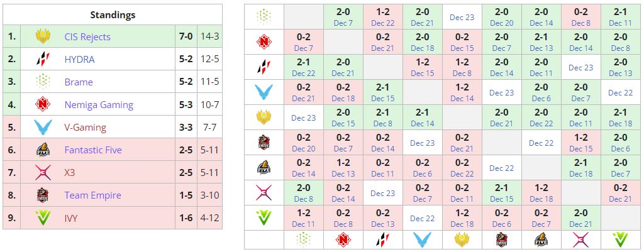Image resolution: width=644 pixels, height=252 pixels.
Task: Click HYDRA logo in crosstable's bottom row
Action: tap(382, 239)
